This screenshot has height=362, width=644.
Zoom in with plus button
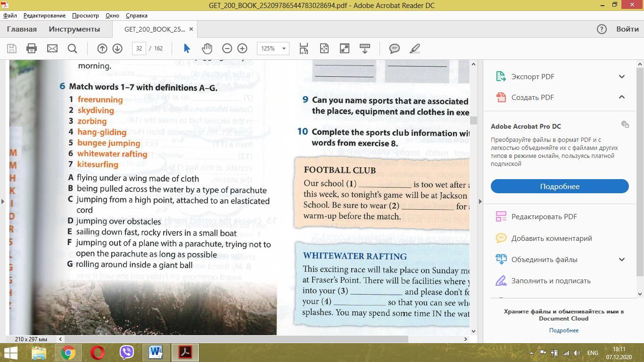coord(242,49)
